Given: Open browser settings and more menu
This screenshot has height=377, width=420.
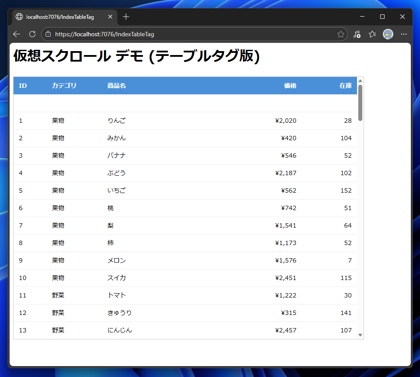Looking at the screenshot, I should 404,34.
